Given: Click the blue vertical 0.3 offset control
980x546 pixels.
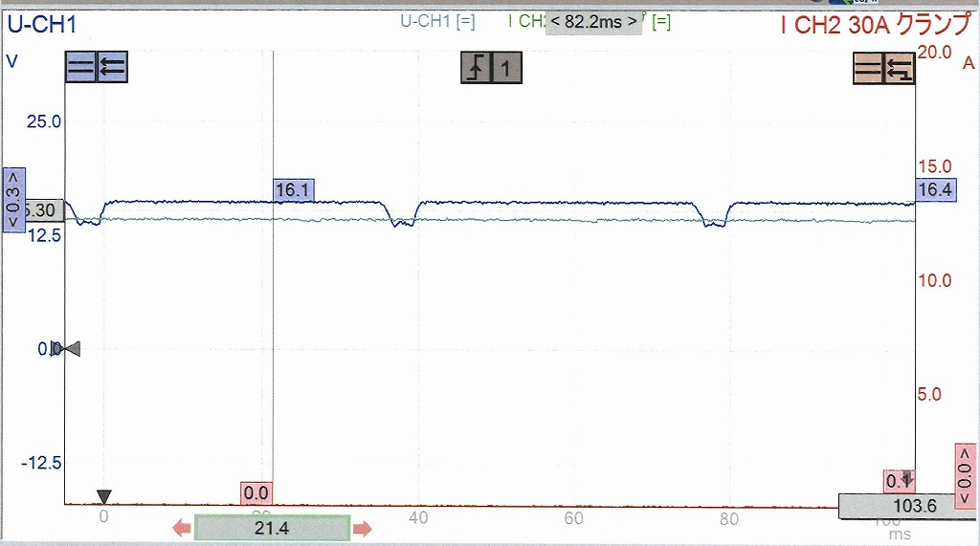Looking at the screenshot, I should 13,199.
